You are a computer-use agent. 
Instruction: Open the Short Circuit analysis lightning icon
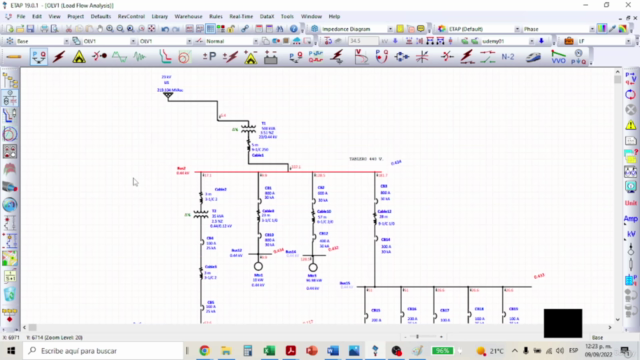tap(59, 57)
